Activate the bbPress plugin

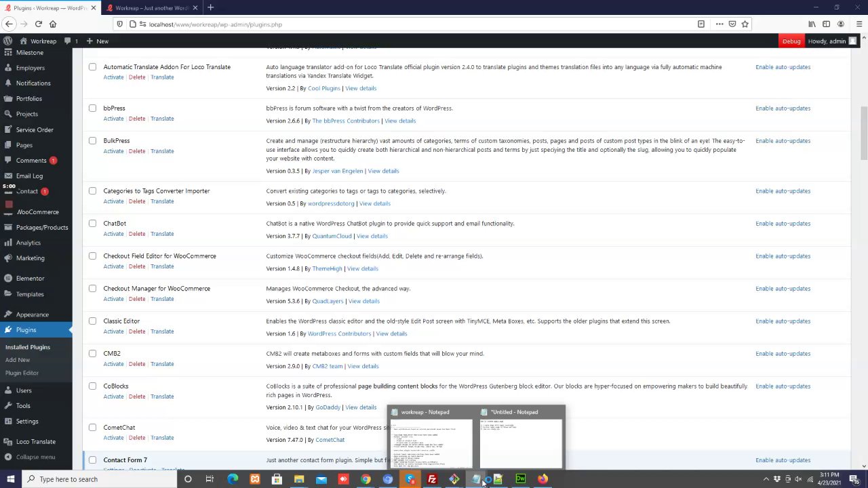point(113,119)
